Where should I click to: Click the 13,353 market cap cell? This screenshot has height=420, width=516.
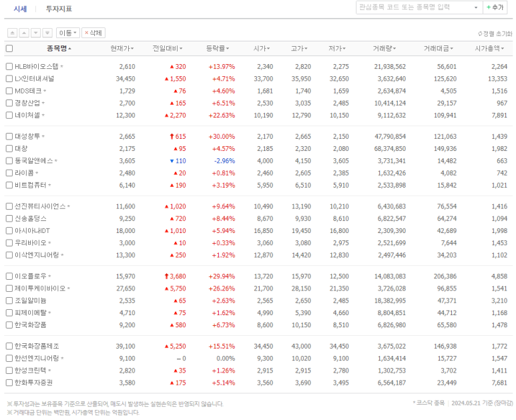tap(497, 79)
